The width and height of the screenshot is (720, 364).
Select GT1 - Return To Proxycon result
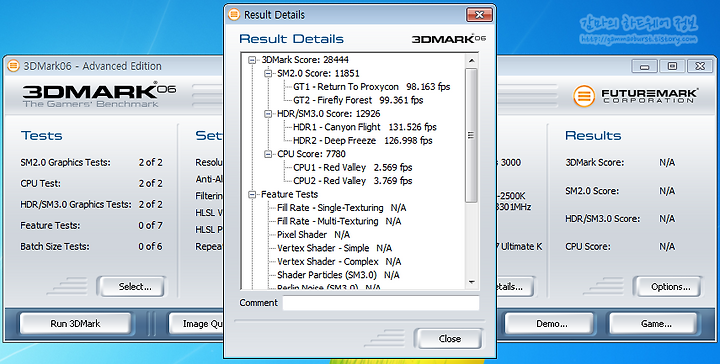coord(371,87)
